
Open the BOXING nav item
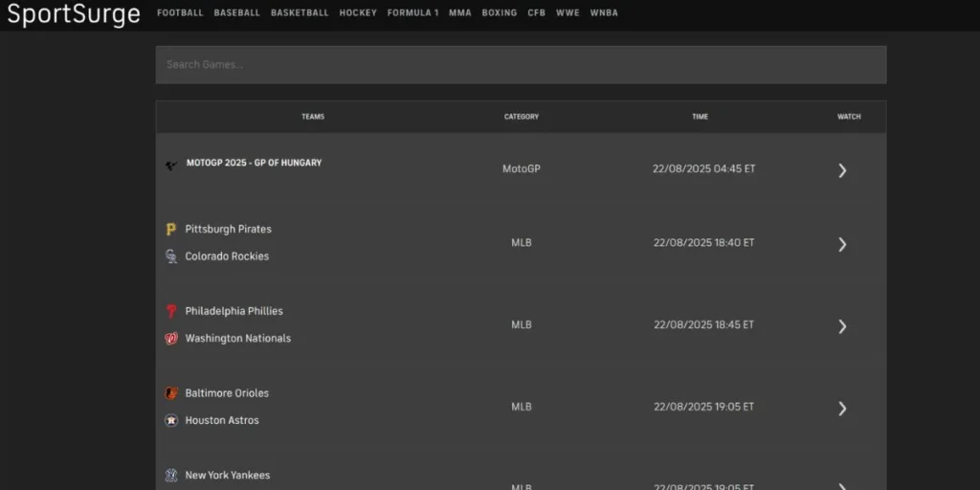pyautogui.click(x=500, y=12)
